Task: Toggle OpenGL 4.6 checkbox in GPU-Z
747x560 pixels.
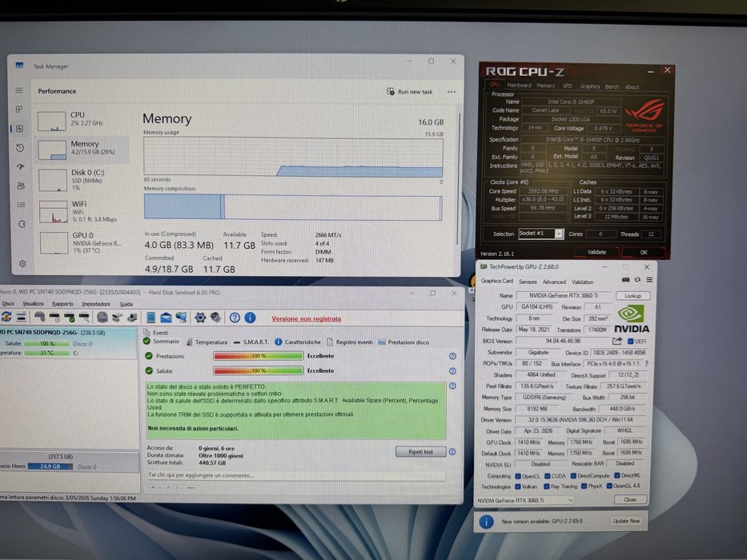Action: (x=608, y=486)
